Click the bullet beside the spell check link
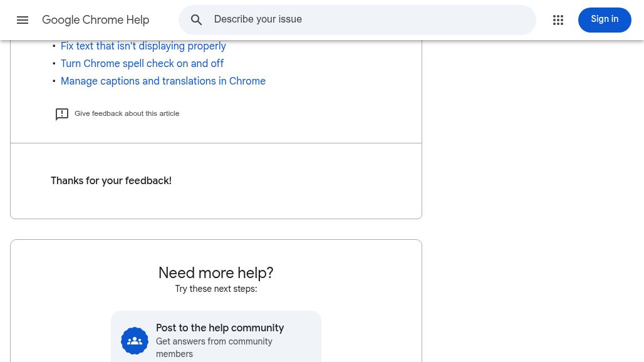This screenshot has width=644, height=362. point(55,64)
